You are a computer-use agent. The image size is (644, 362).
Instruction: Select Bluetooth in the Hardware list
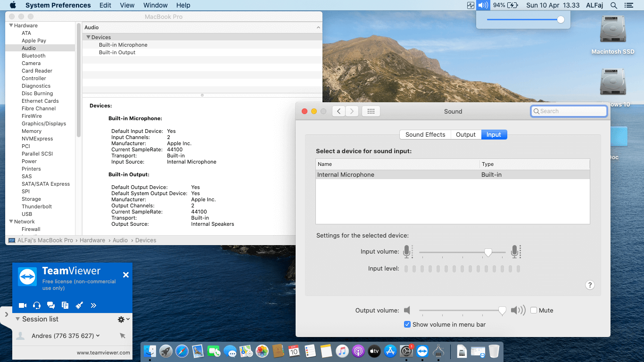[x=33, y=56]
